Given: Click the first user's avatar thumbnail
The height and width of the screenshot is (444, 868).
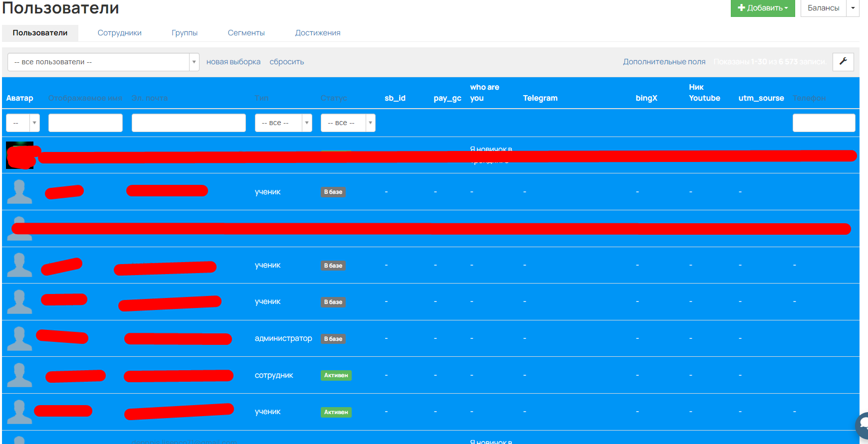Looking at the screenshot, I should [x=19, y=155].
